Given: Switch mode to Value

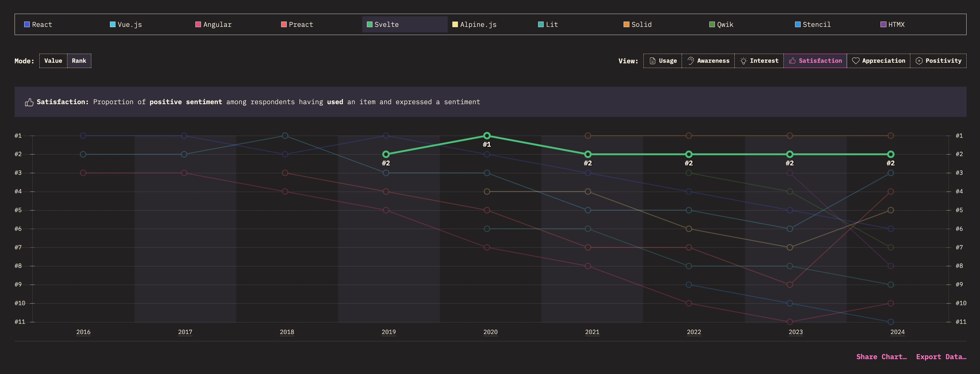Looking at the screenshot, I should [53, 61].
